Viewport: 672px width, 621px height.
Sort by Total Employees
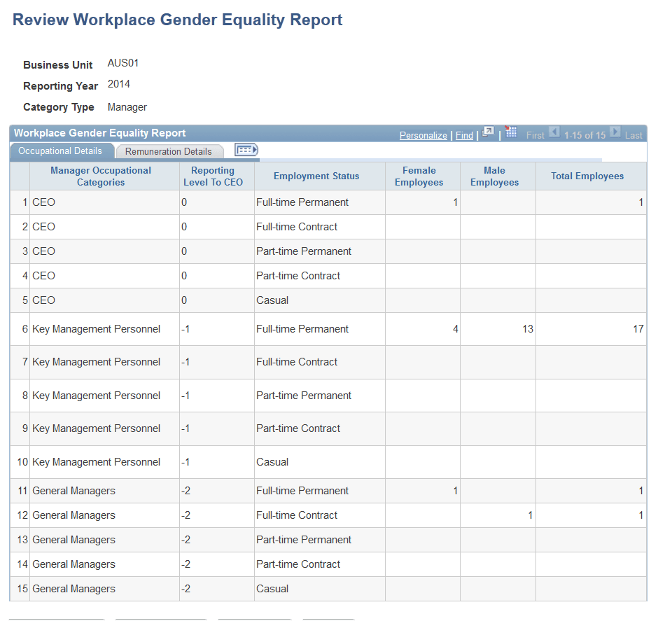pos(587,175)
